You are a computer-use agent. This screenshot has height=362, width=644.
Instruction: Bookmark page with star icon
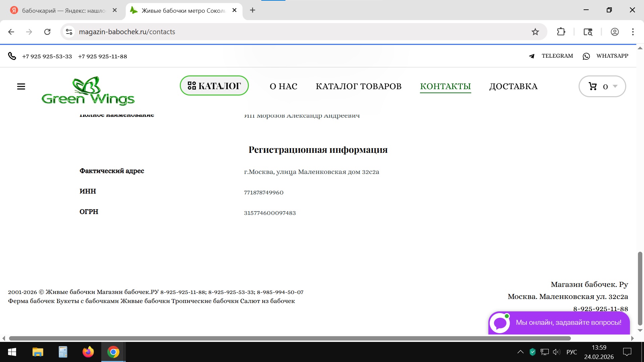pyautogui.click(x=535, y=32)
